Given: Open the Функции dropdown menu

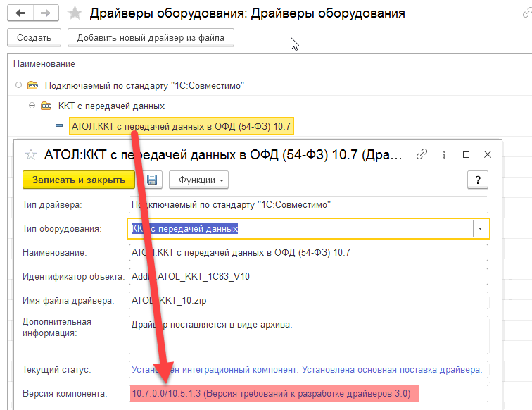Looking at the screenshot, I should [199, 180].
